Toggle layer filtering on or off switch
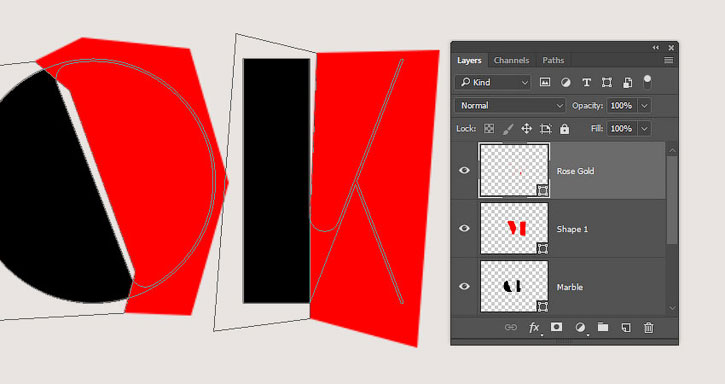The width and height of the screenshot is (725, 384). click(x=647, y=81)
